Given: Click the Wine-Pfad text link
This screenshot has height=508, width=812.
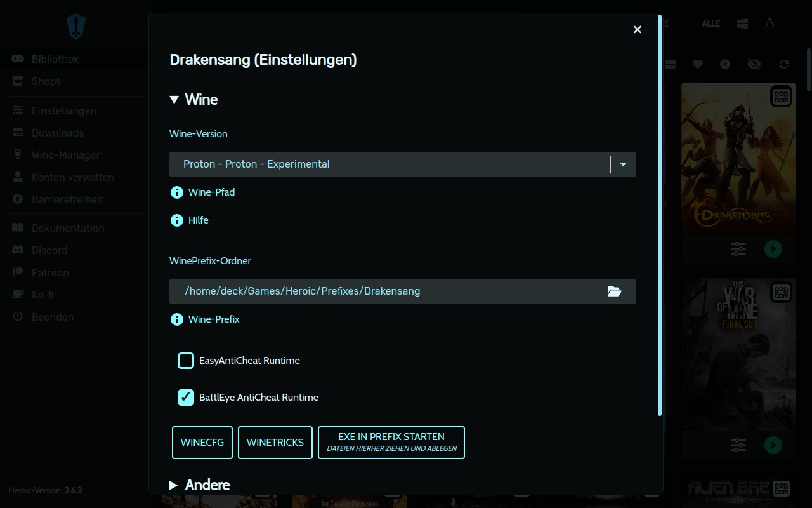Looking at the screenshot, I should point(211,192).
